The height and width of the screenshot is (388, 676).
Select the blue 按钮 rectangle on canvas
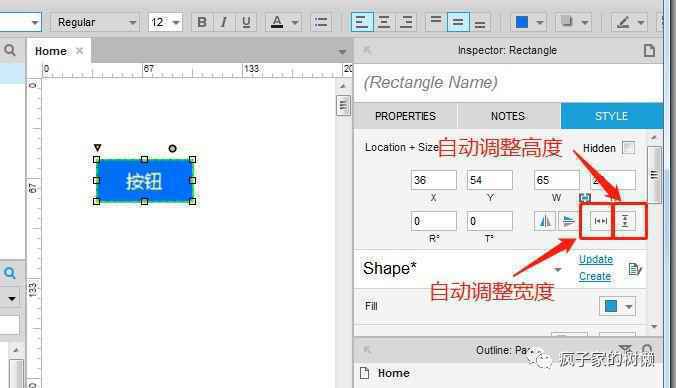pyautogui.click(x=144, y=181)
